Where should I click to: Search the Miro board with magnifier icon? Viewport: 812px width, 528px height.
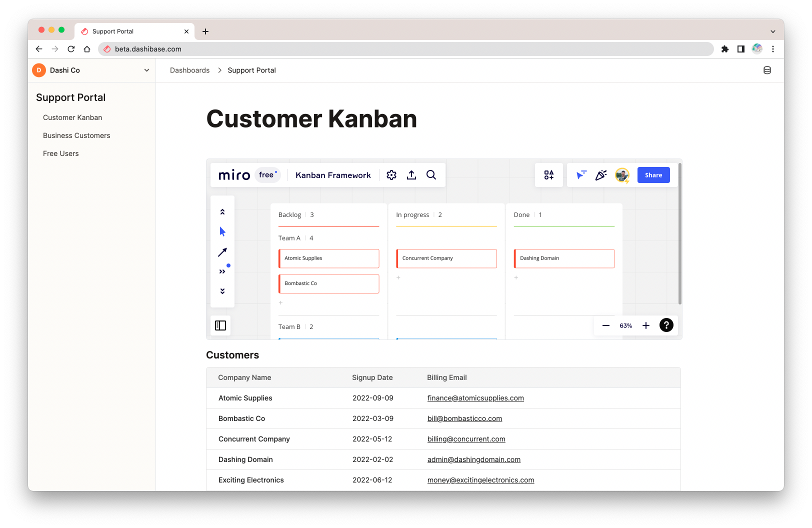tap(431, 175)
